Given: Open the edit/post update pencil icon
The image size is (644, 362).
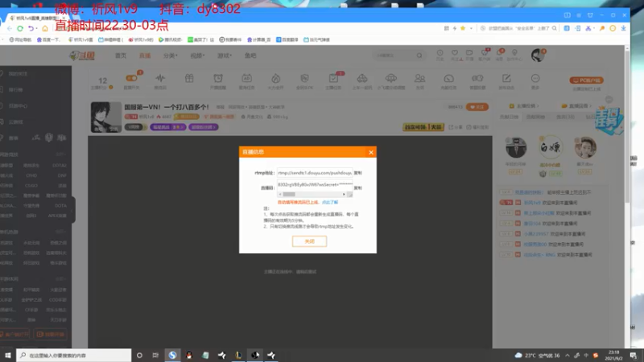Looking at the screenshot, I should click(x=506, y=78).
